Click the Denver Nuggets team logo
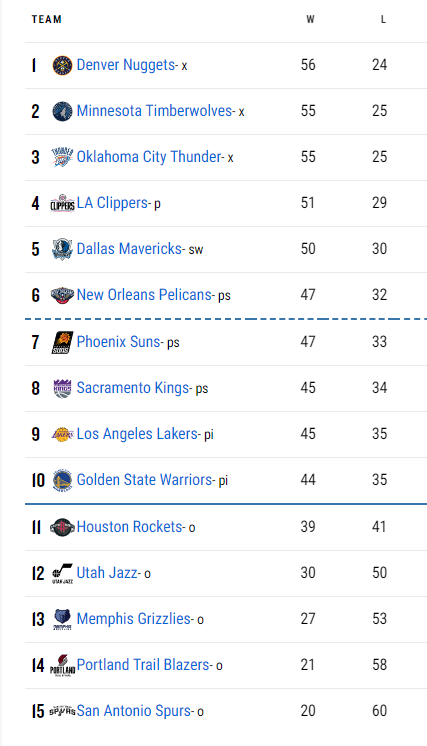Viewport: 427px width, 746px height. click(62, 65)
